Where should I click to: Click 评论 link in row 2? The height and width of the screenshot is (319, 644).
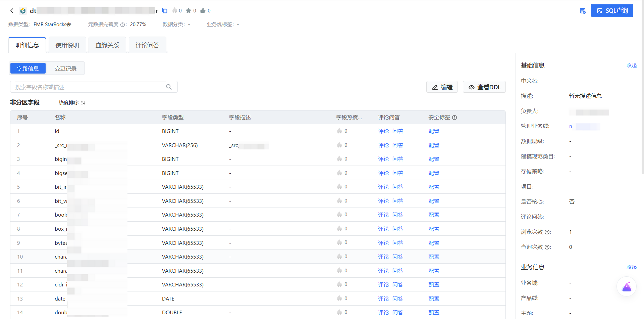click(x=383, y=145)
